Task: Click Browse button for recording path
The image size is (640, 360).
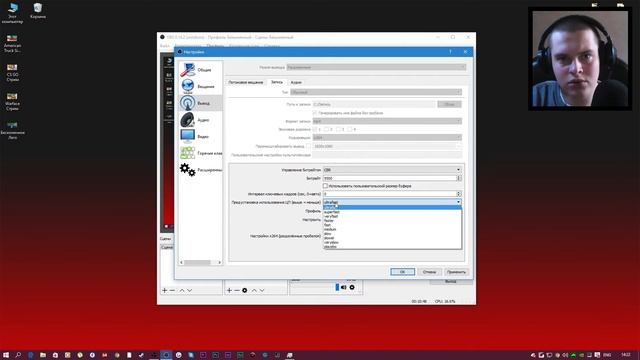Action: (449, 104)
